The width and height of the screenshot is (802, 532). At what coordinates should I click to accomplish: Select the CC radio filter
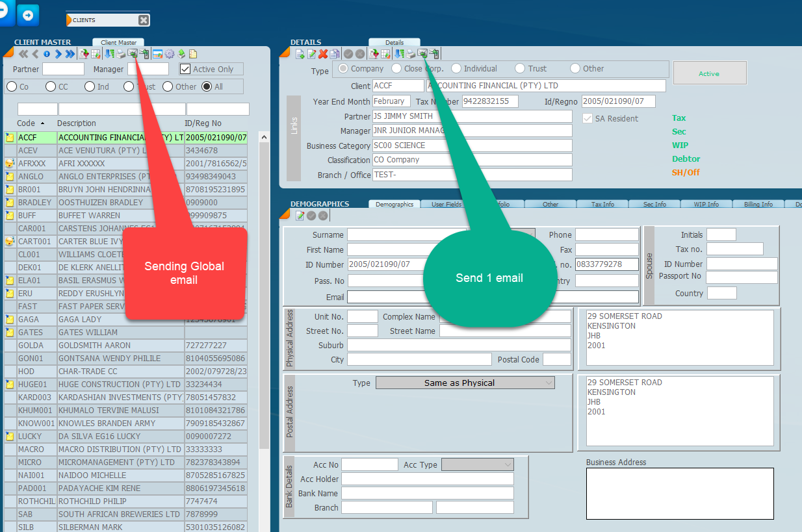click(x=51, y=86)
